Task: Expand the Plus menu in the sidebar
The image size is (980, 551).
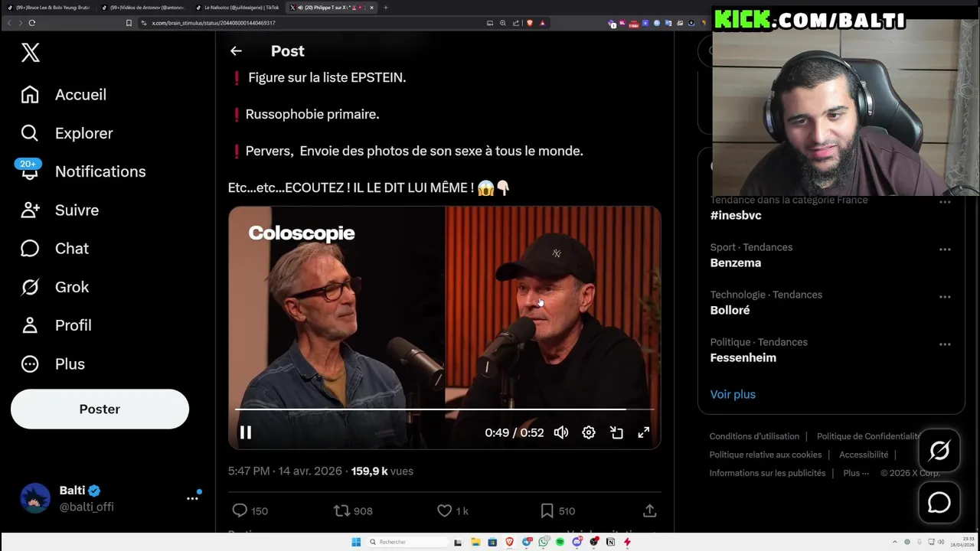Action: [53, 364]
